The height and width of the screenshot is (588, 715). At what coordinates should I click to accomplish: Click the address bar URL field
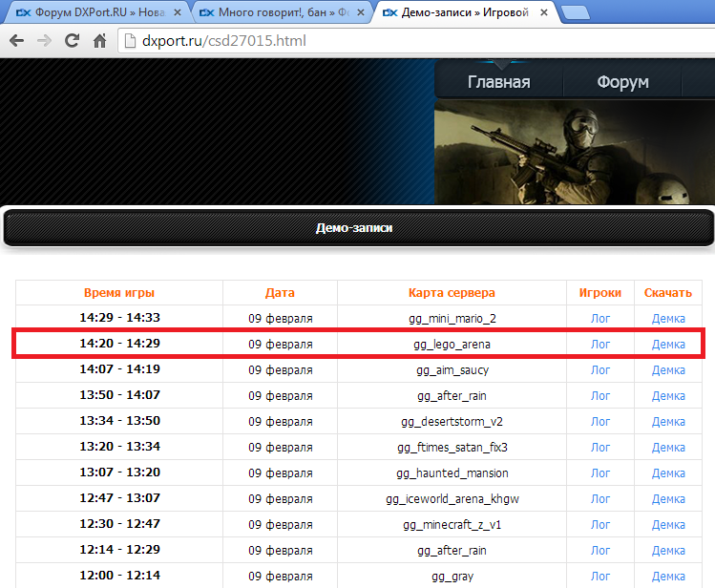(410, 42)
